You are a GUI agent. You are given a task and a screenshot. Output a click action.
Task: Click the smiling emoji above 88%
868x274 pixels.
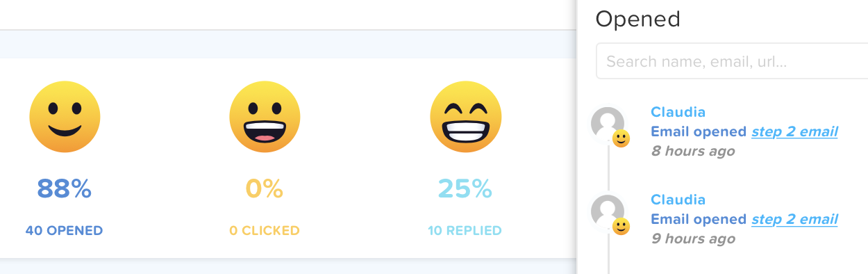pyautogui.click(x=65, y=117)
